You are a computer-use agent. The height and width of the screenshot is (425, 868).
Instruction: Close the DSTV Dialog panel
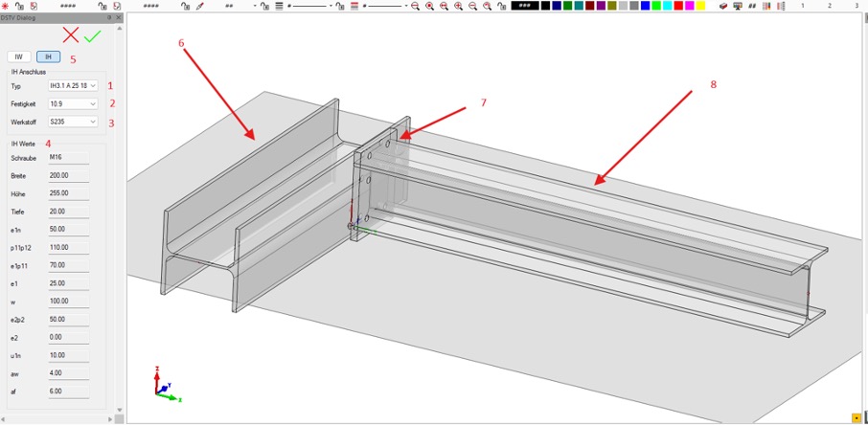click(x=119, y=17)
